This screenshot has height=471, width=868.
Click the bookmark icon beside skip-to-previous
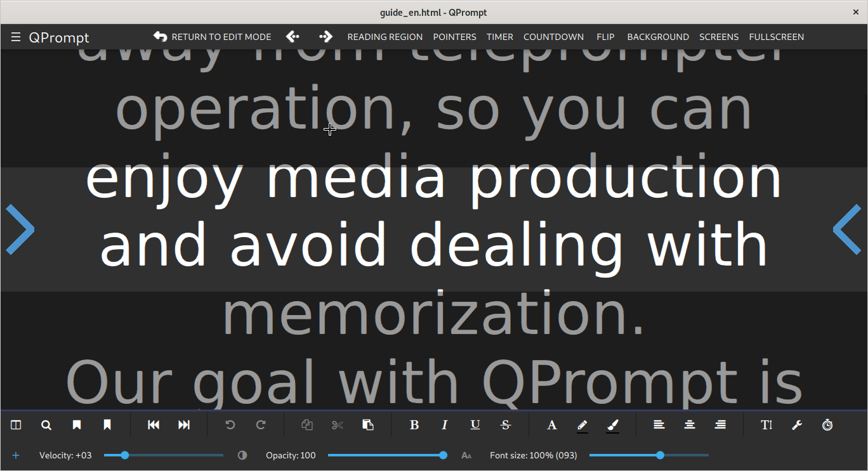[107, 425]
